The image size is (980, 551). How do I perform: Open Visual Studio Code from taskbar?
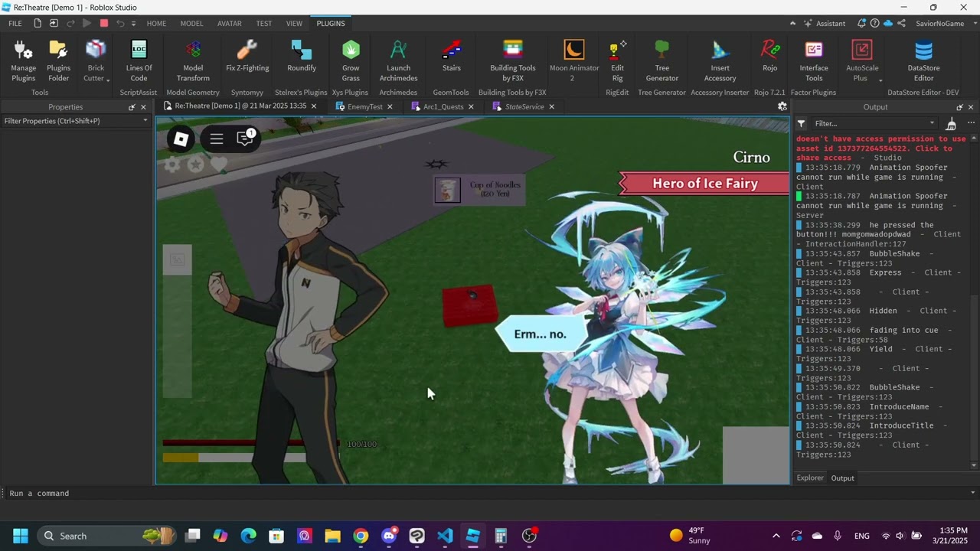pyautogui.click(x=445, y=536)
